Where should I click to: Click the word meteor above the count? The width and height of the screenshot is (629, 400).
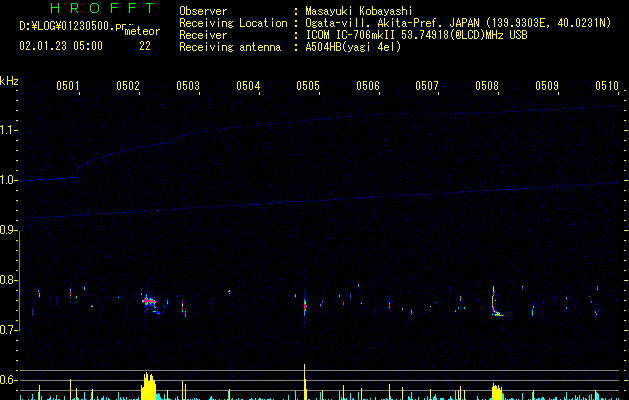click(x=142, y=31)
